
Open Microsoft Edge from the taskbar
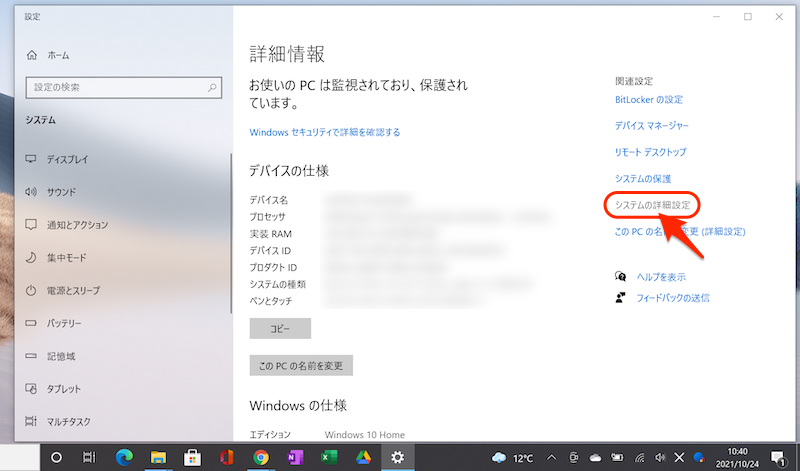[x=124, y=457]
